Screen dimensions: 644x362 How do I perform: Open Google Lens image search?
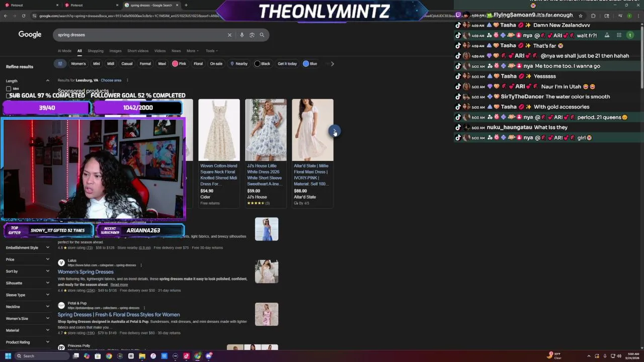click(252, 35)
